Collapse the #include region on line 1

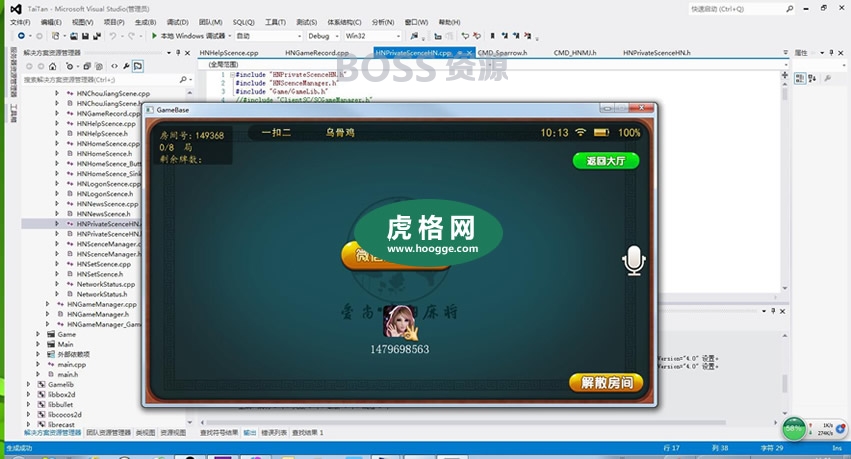(x=232, y=75)
